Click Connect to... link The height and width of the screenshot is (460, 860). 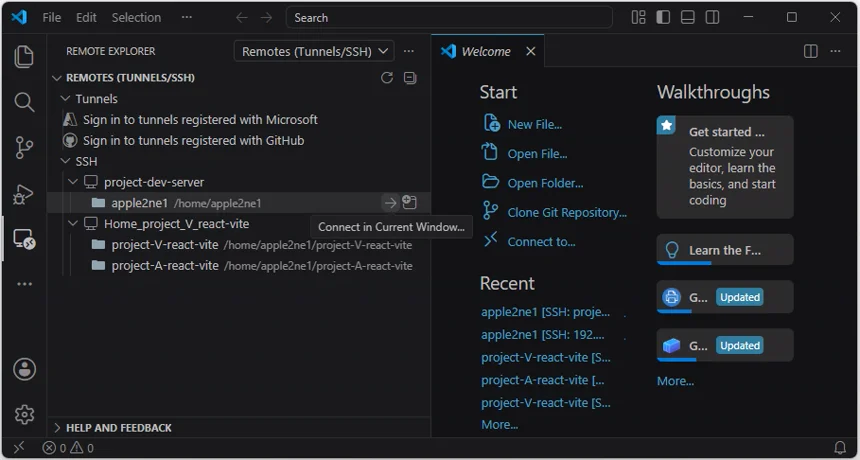(541, 242)
